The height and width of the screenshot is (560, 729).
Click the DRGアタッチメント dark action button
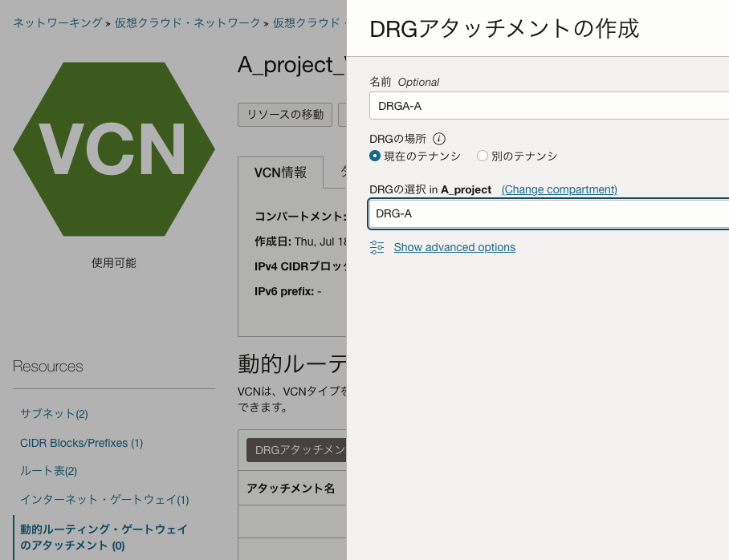[295, 449]
